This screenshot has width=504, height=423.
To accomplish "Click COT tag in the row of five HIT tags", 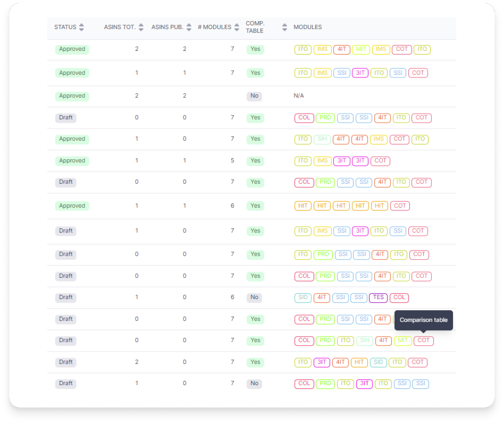I will (400, 206).
